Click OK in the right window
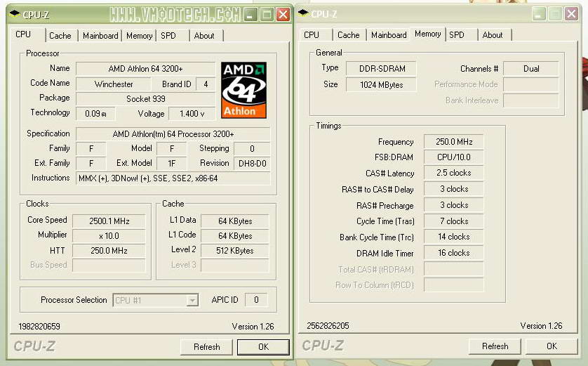The image size is (588, 366). 552,346
